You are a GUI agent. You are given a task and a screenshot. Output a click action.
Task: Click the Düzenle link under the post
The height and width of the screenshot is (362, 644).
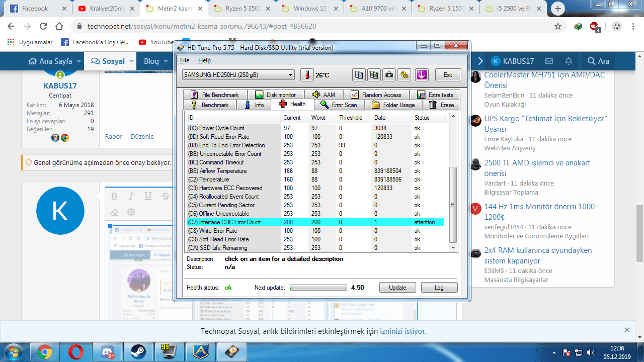(142, 136)
